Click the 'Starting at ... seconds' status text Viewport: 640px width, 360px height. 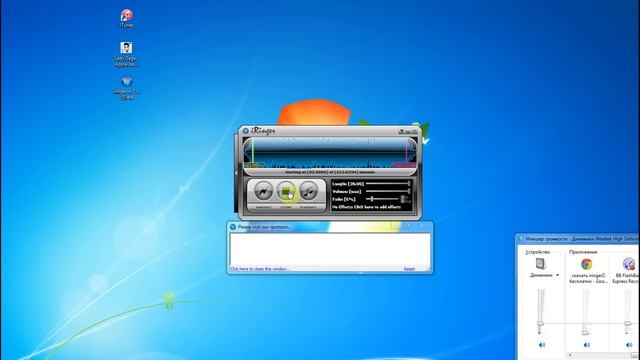coord(329,172)
